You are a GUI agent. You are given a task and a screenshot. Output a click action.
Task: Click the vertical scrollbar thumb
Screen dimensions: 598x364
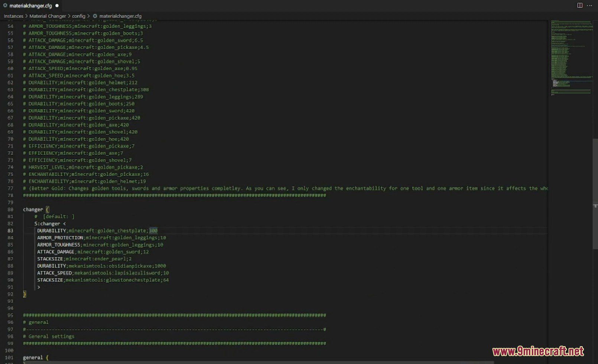tap(595, 194)
